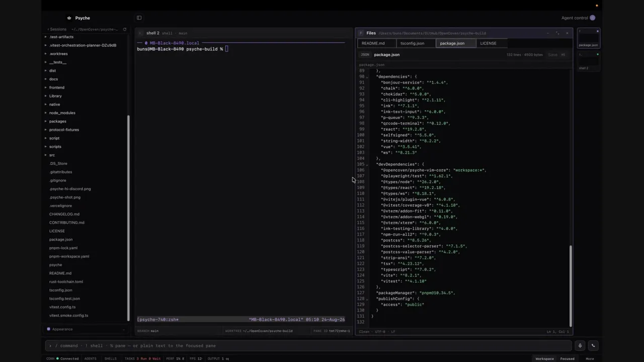The image size is (644, 362).
Task: Open vitest.config.ts in the file tree
Action: (62, 307)
